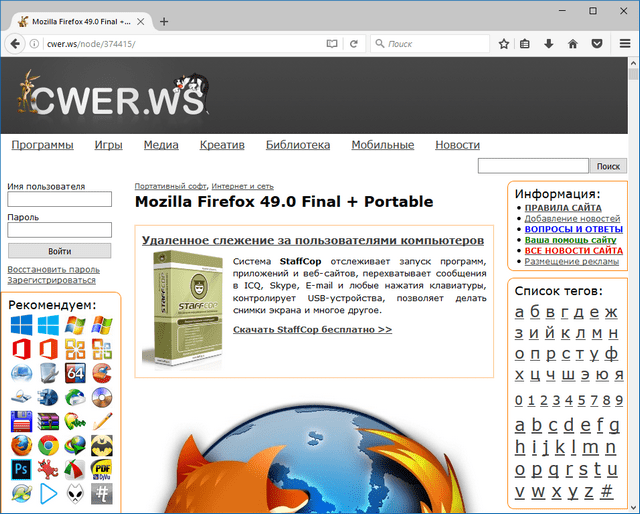This screenshot has height=514, width=640.
Task: Open the Firefox hamburger menu
Action: coord(625,44)
